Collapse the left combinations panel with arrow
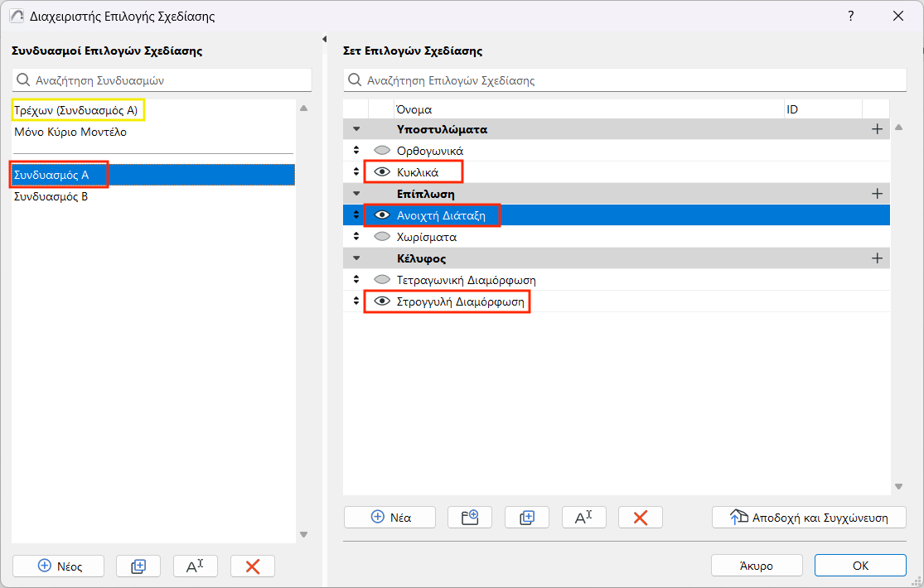Viewport: 924px width, 588px height. click(x=324, y=39)
